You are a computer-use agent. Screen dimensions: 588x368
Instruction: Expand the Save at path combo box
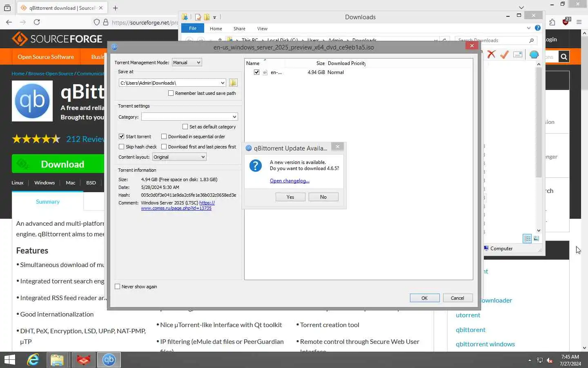click(223, 83)
